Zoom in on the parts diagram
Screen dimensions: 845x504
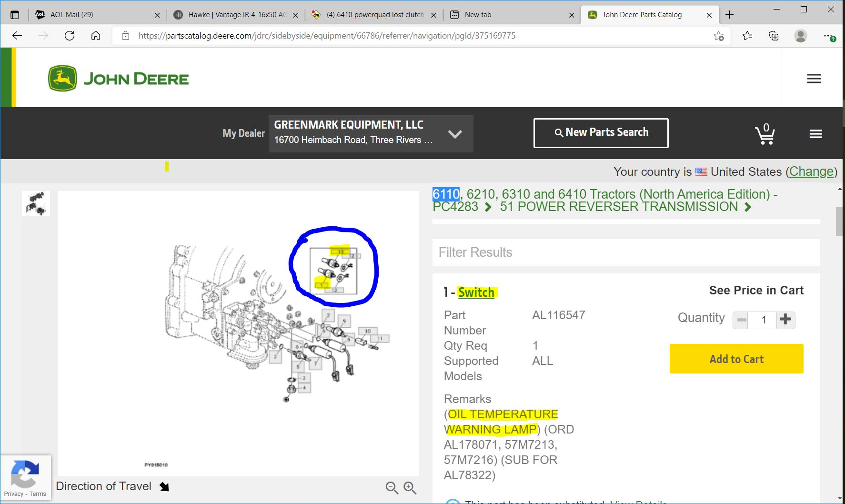pyautogui.click(x=410, y=487)
